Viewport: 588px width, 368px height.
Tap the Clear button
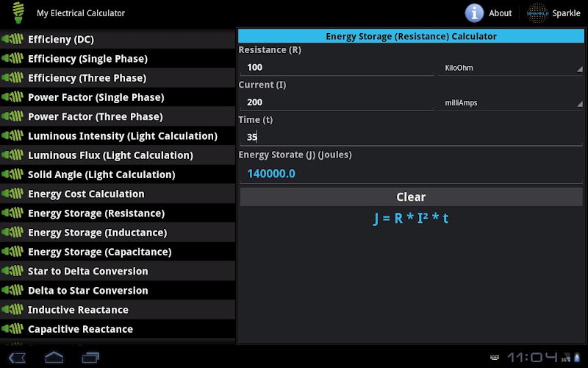click(x=411, y=197)
